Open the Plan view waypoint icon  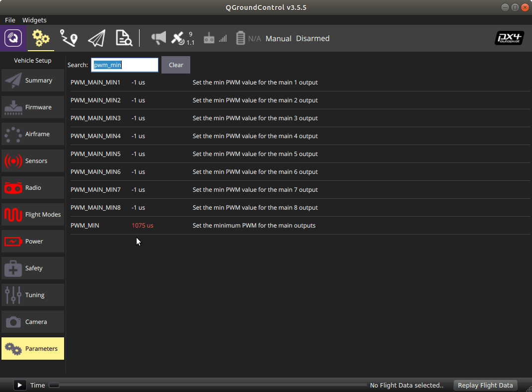(69, 38)
